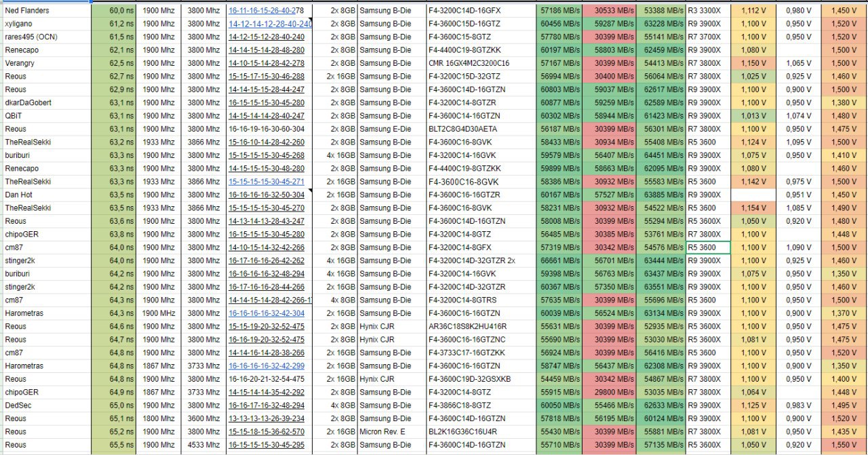This screenshot has width=868, height=455.
Task: Select the 0,980 V voltage cell
Action: 798,11
